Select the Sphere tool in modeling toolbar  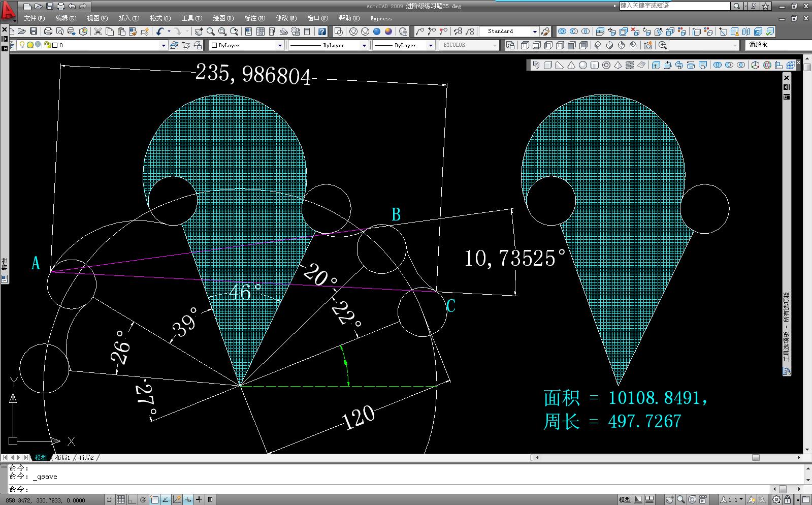582,65
